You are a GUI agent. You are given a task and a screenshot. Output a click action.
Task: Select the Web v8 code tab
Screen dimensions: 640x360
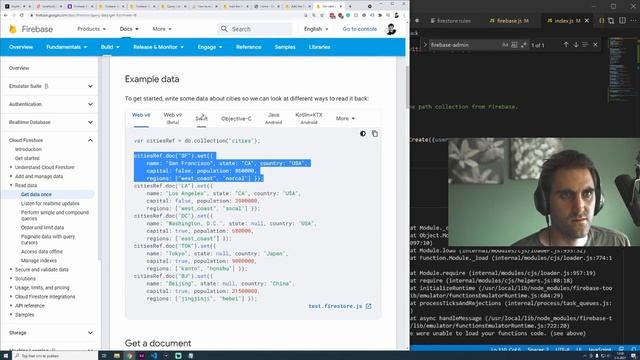tap(141, 115)
